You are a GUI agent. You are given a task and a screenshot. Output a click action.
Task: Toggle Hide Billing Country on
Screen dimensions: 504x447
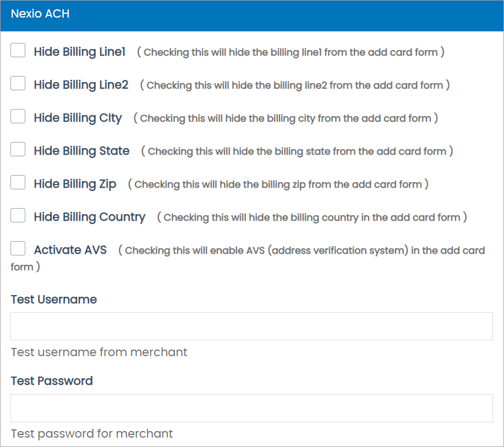coord(17,215)
